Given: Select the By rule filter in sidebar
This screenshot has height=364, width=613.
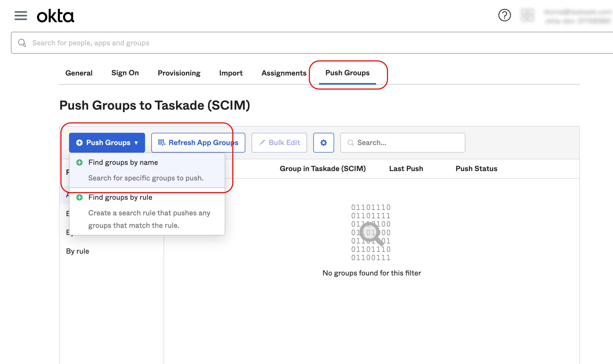Looking at the screenshot, I should [x=78, y=251].
